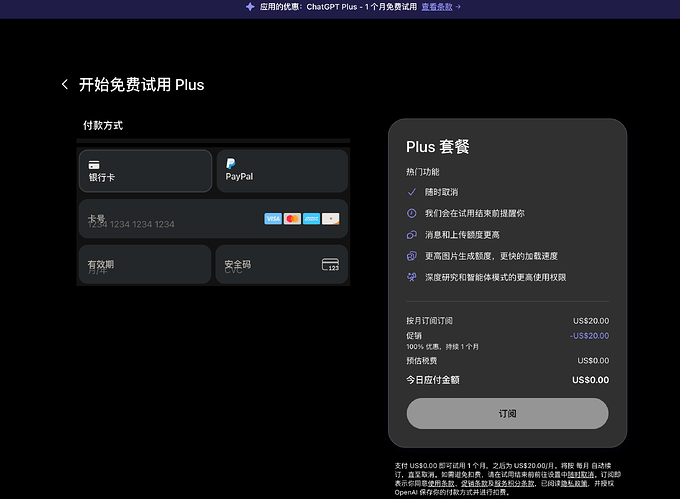Click the 热门功能 label

coord(422,172)
